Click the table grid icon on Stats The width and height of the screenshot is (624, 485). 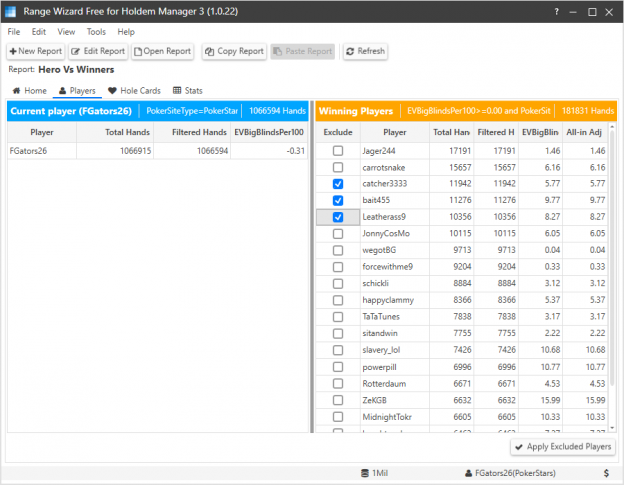click(x=177, y=90)
